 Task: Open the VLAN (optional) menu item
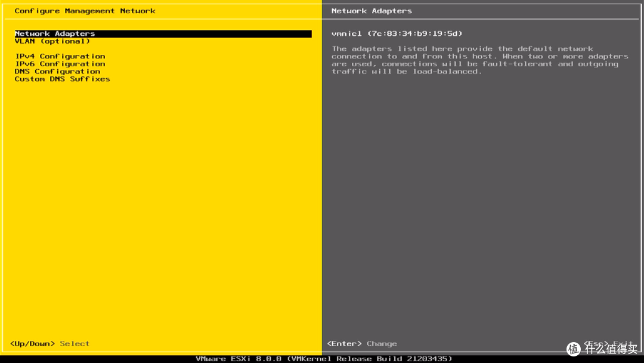click(52, 42)
